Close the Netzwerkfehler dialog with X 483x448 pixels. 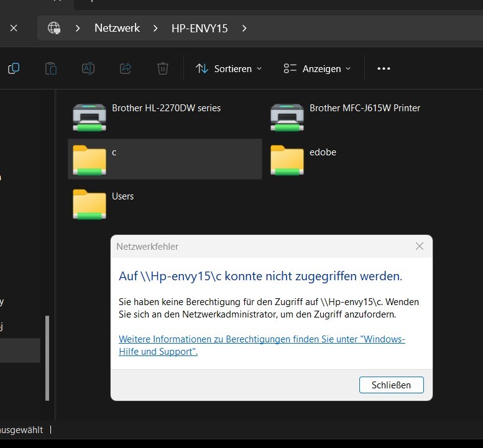[x=419, y=246]
